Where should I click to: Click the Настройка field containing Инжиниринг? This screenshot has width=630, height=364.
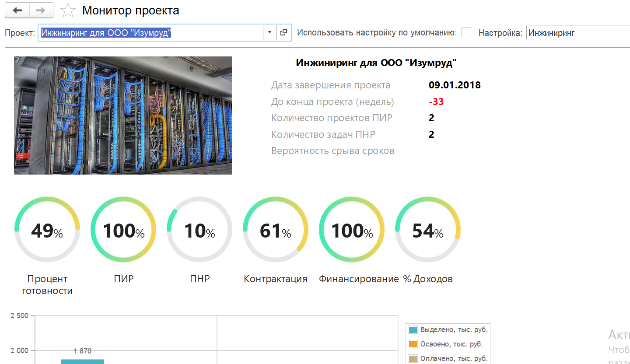coord(578,32)
